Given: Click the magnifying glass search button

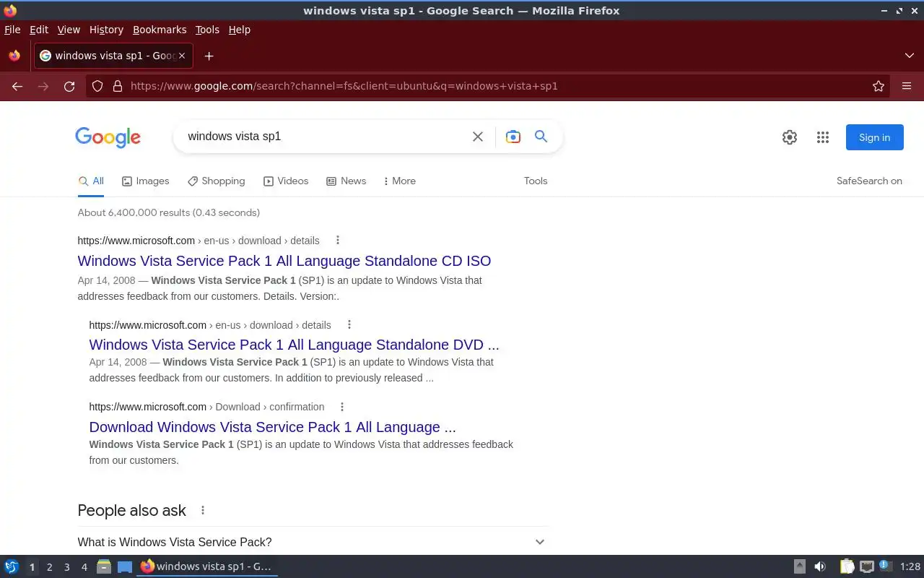Looking at the screenshot, I should (541, 137).
